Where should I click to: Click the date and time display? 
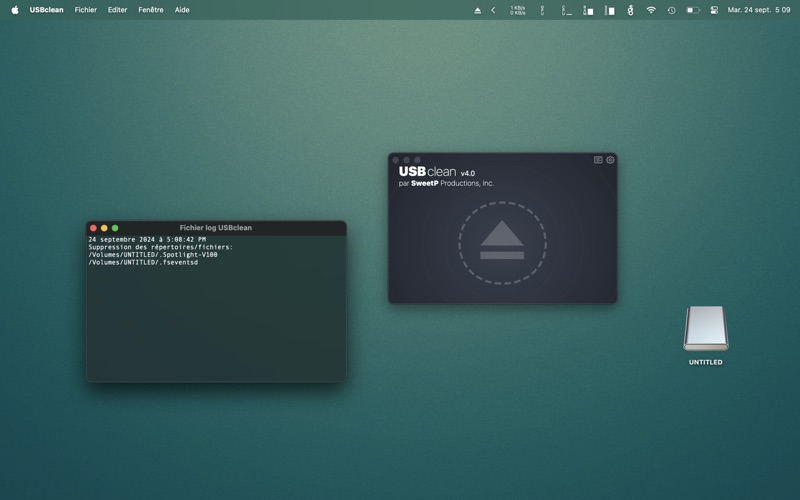[x=759, y=10]
